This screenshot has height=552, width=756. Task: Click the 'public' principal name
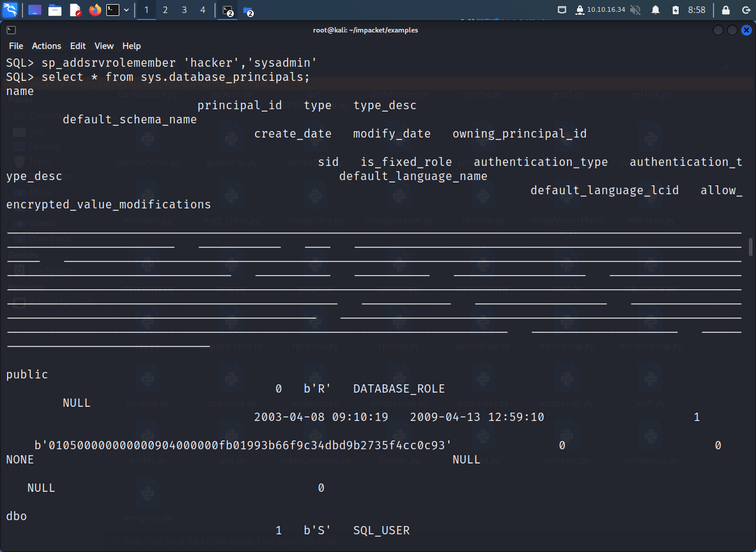click(27, 374)
